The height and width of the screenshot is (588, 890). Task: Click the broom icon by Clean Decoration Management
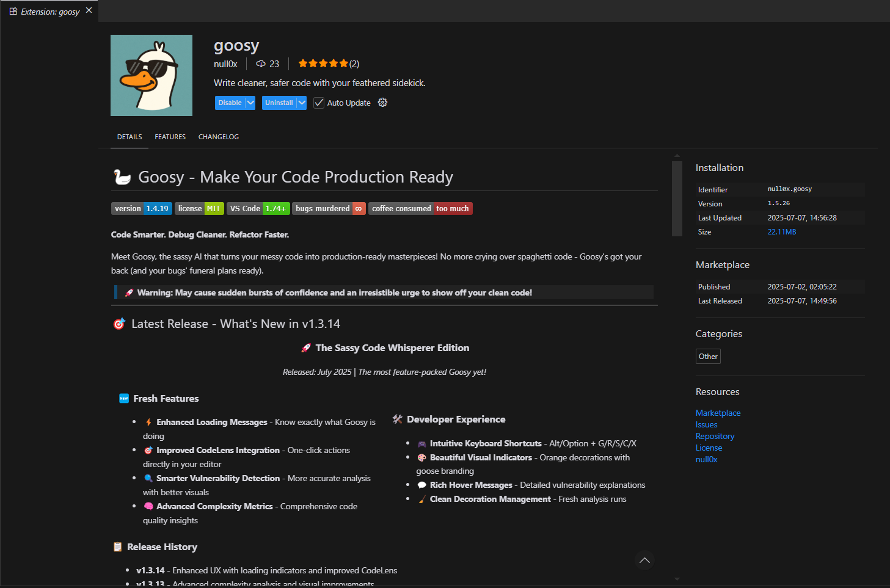[x=421, y=499]
